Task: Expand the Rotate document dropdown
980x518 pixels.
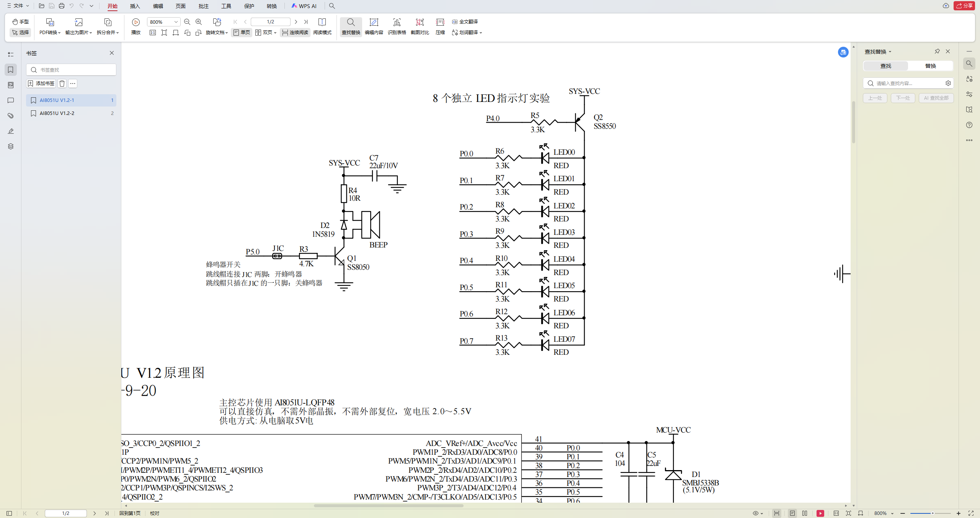Action: pos(217,33)
